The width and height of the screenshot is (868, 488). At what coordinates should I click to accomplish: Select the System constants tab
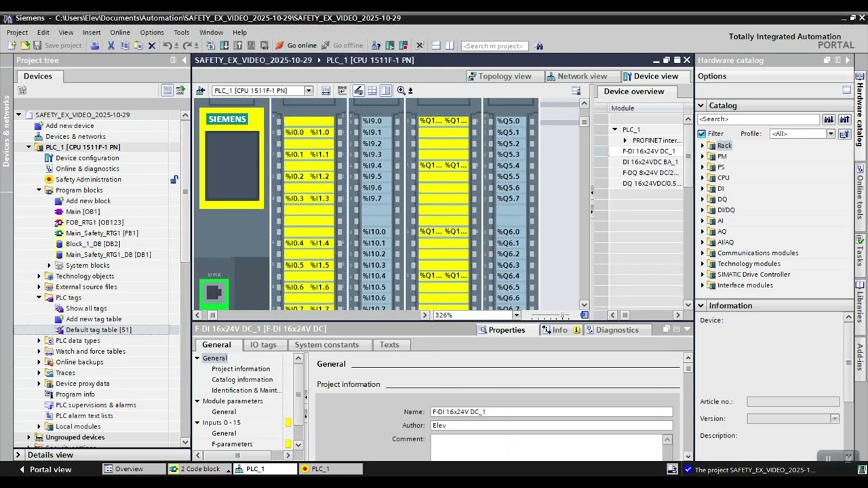click(x=327, y=345)
